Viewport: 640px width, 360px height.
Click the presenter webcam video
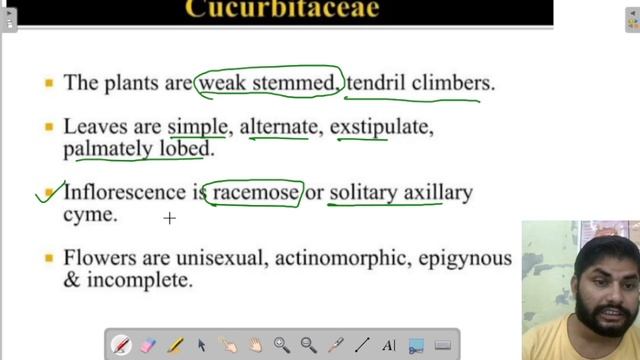click(580, 290)
